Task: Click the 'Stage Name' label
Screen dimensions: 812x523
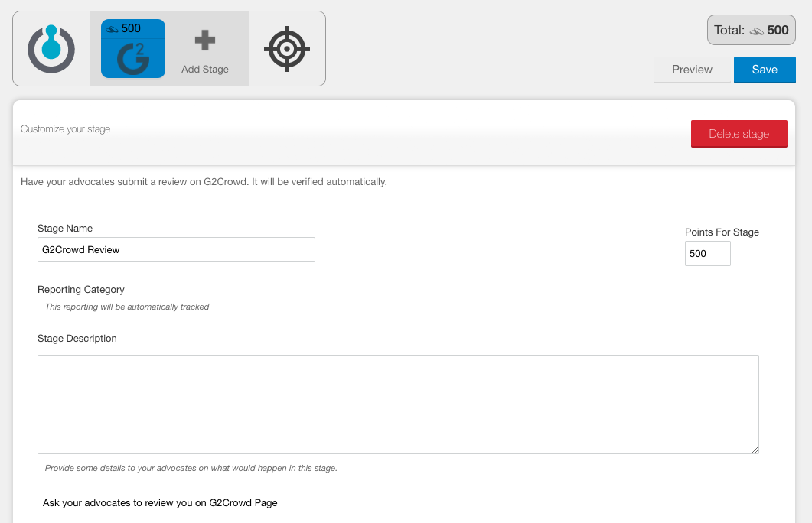Action: tap(65, 229)
